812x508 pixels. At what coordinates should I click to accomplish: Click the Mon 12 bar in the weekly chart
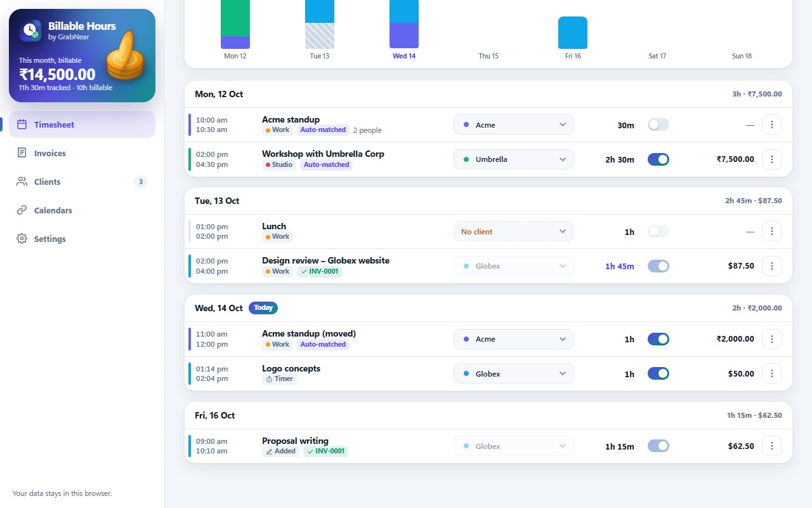[x=235, y=24]
